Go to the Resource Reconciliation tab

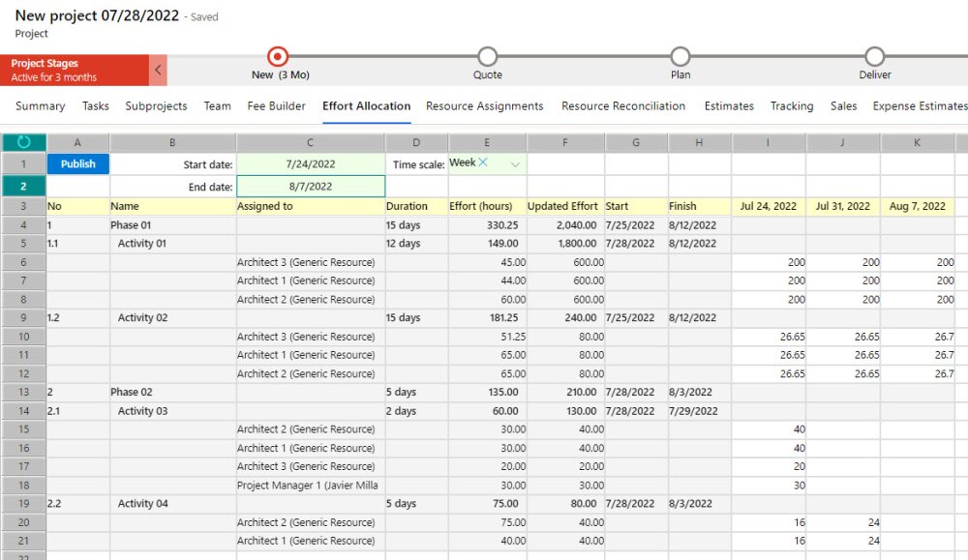click(x=623, y=106)
